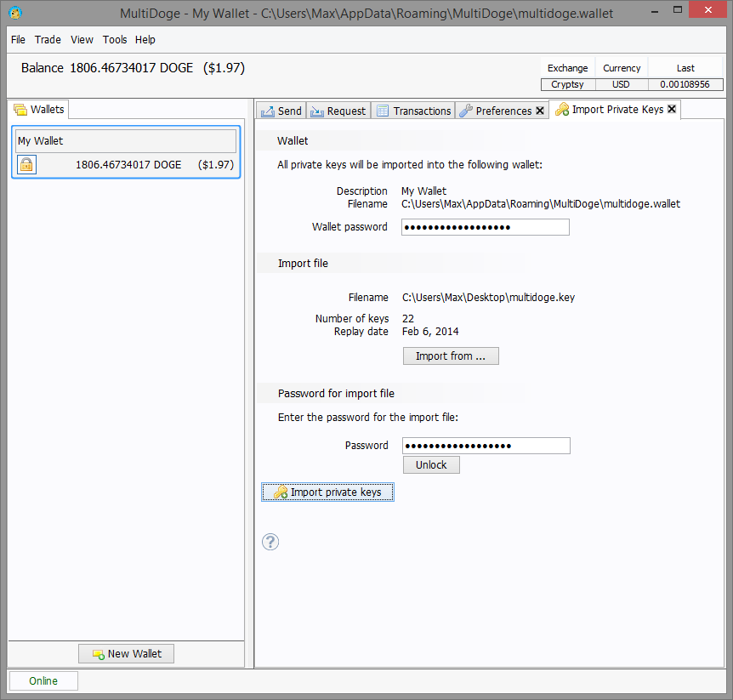Open the Help menu
The image size is (733, 700).
(x=145, y=40)
